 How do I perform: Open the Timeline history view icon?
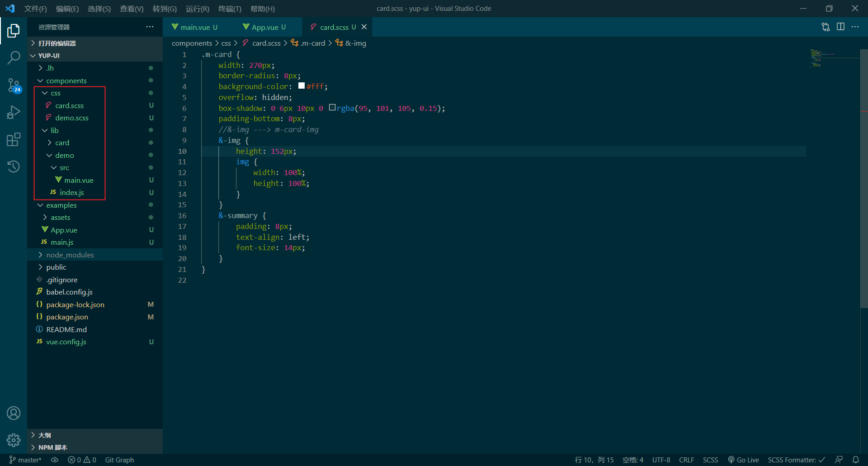[x=14, y=166]
